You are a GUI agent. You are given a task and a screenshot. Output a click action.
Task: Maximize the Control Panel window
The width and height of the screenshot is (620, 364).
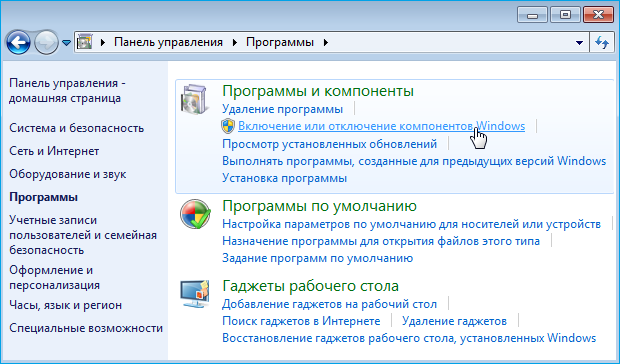pos(565,15)
